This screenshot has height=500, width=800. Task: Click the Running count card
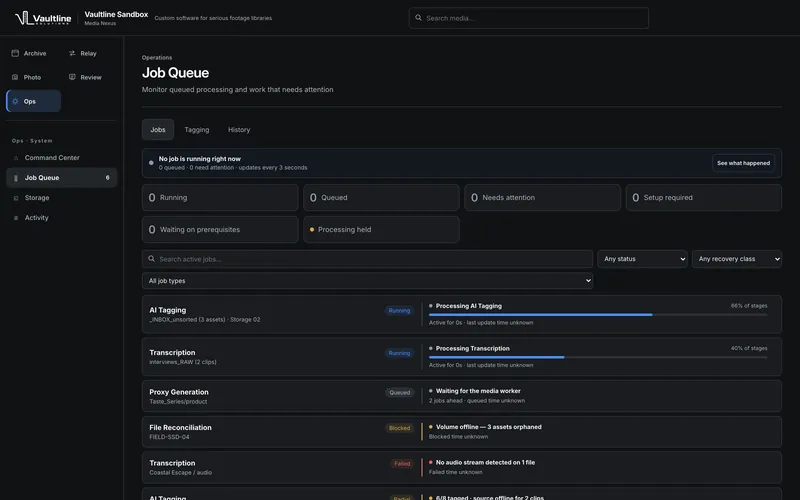point(220,197)
